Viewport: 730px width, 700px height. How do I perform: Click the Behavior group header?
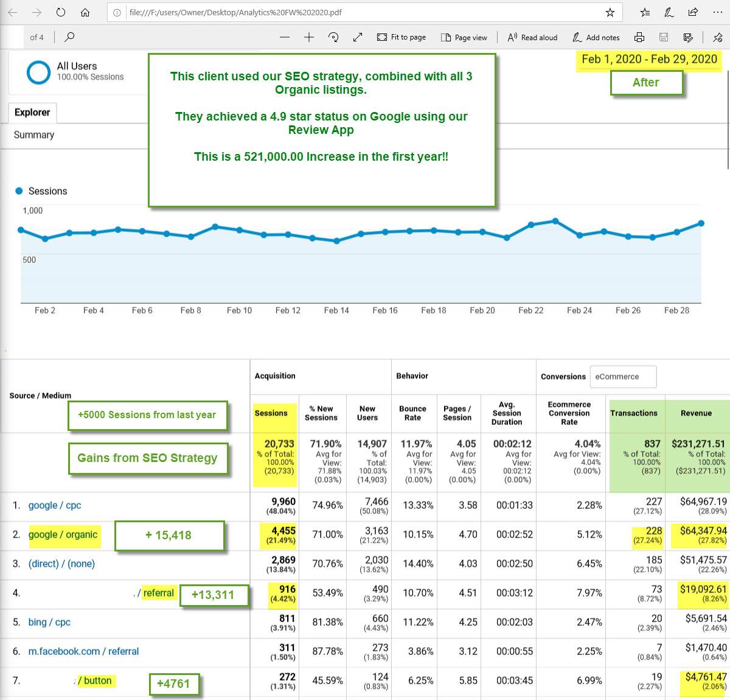click(x=412, y=376)
